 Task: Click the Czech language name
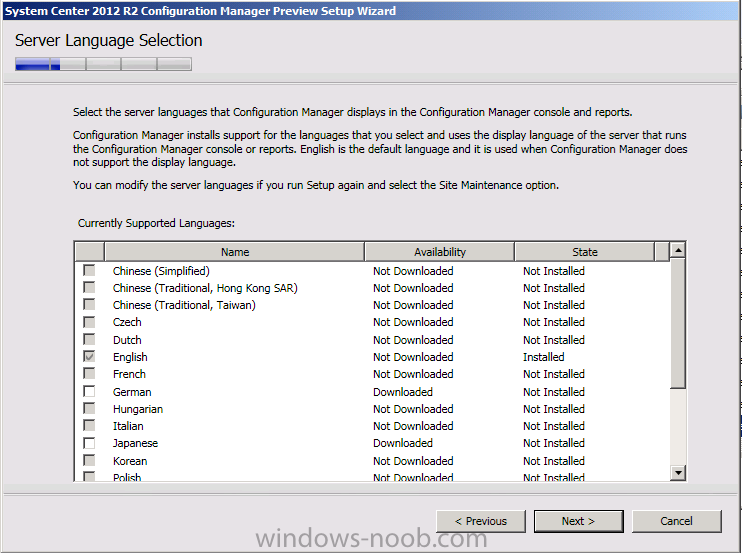click(x=127, y=322)
